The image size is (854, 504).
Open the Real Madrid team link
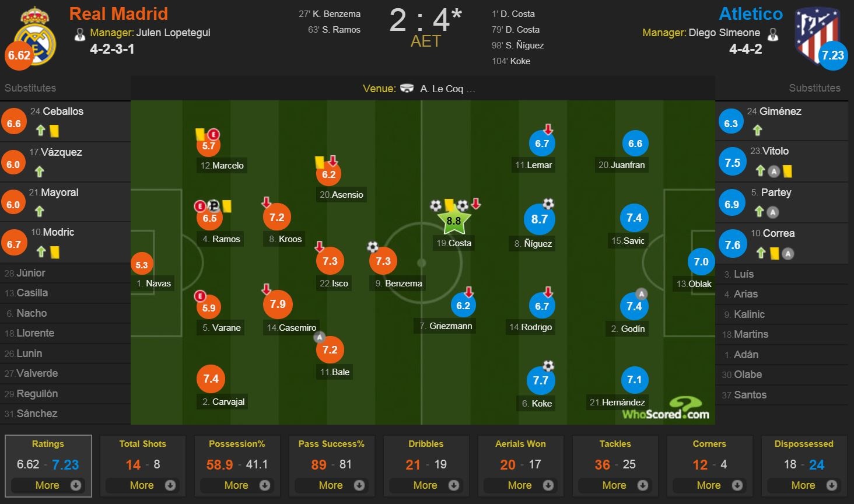point(118,13)
